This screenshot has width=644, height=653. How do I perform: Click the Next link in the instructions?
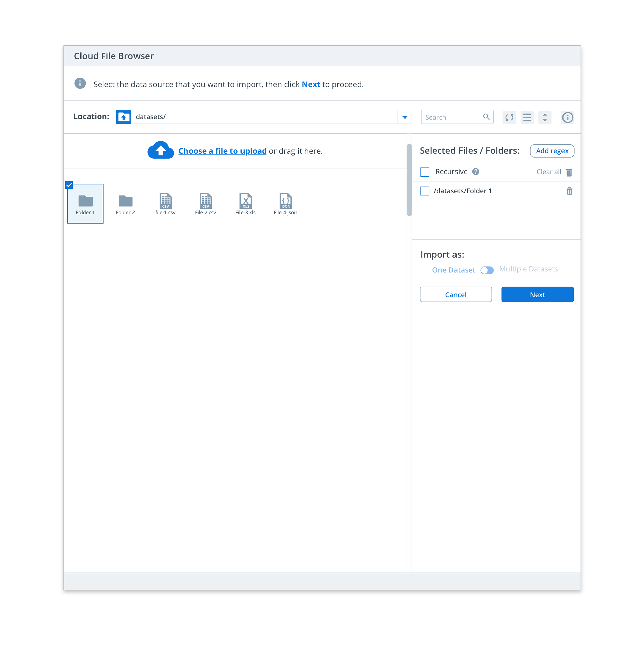tap(311, 84)
